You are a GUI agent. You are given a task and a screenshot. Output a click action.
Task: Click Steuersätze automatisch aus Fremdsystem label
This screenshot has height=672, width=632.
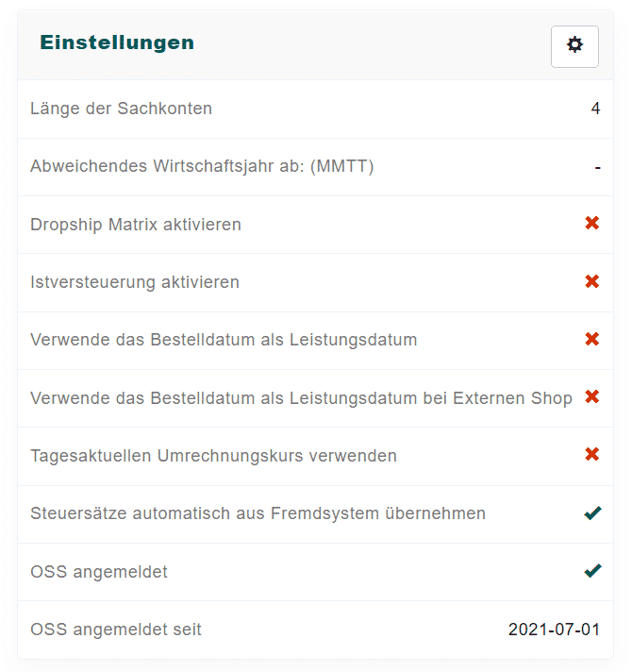pyautogui.click(x=258, y=513)
